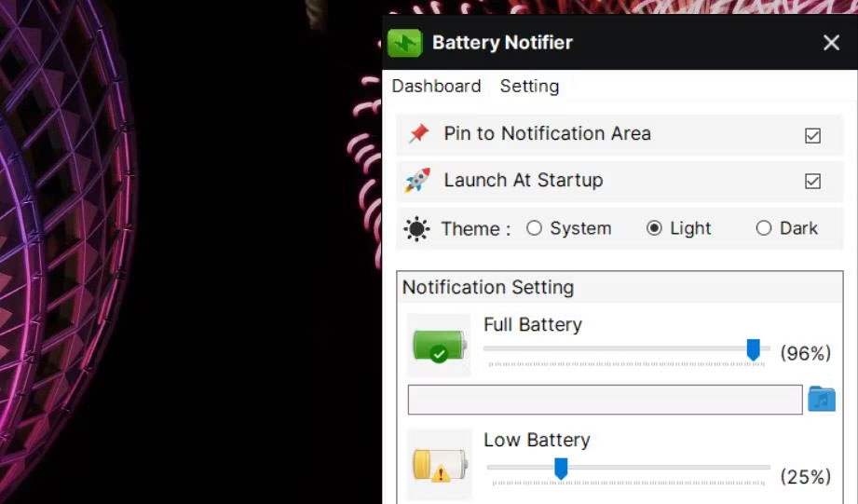Close the Battery Notifier window
This screenshot has height=504, width=858.
coord(831,43)
